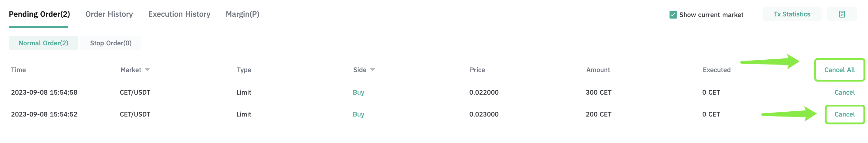Select the order row timestamped 15:54:58
This screenshot has width=868, height=143.
434,92
